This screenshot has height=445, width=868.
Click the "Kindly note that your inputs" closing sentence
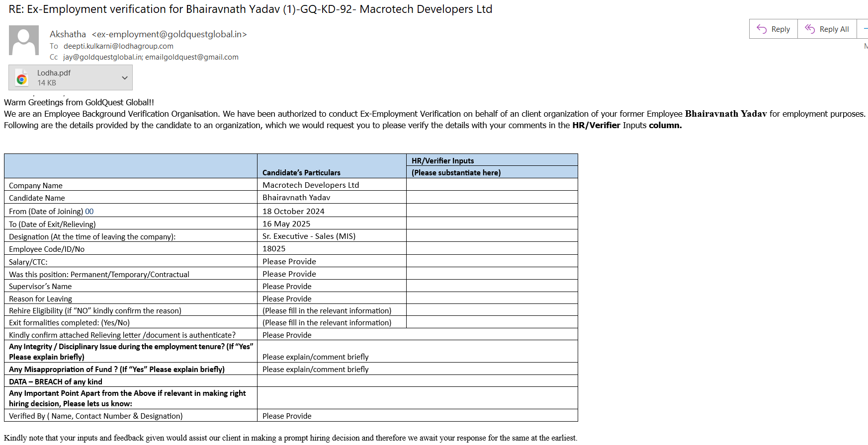tap(290, 438)
